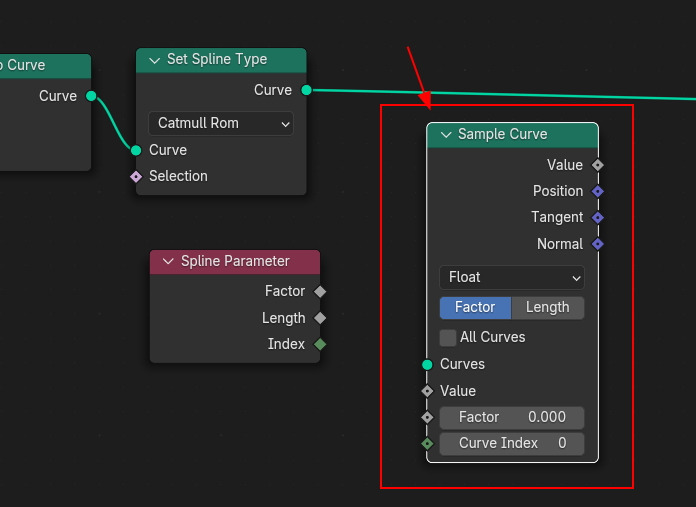Click the Curve Index input socket

click(x=427, y=444)
